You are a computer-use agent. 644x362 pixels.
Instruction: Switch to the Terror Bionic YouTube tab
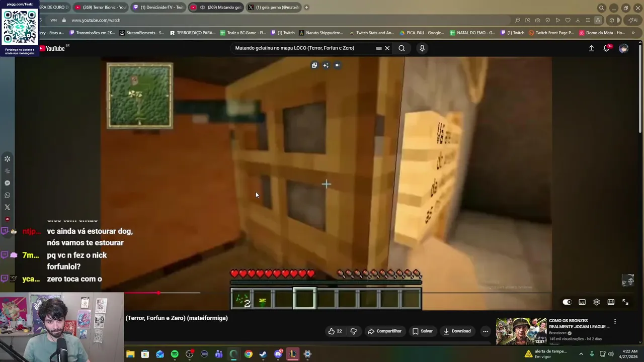point(101,8)
